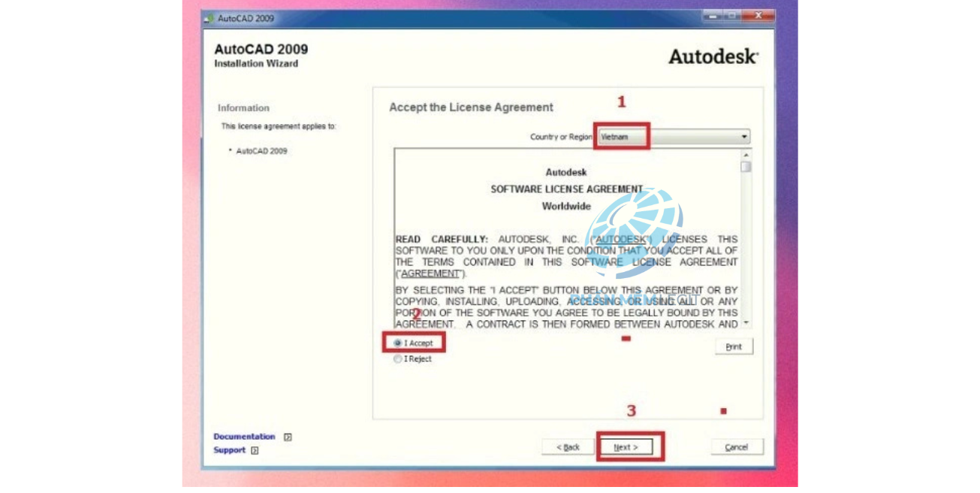Screen dimensions: 980x493
Task: Click the license text scrollbar up arrow
Action: (746, 155)
